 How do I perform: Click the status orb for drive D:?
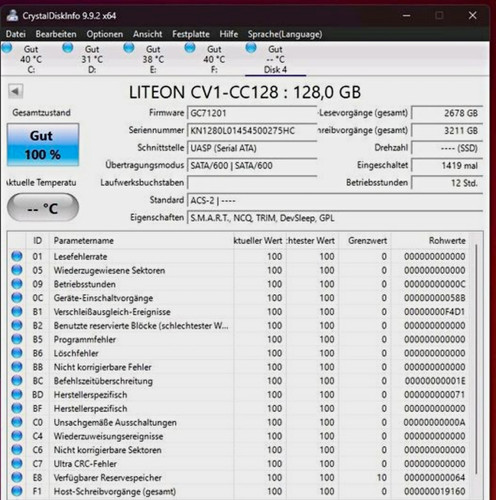[x=68, y=48]
